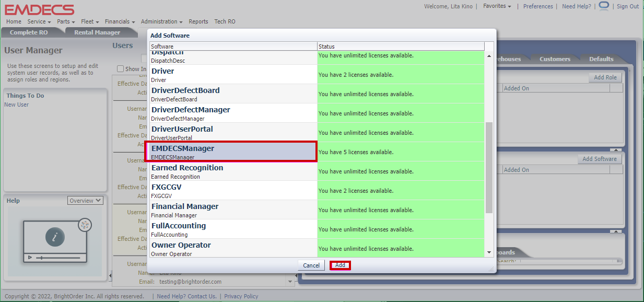Click the New User link
The height and width of the screenshot is (302, 644).
[17, 104]
